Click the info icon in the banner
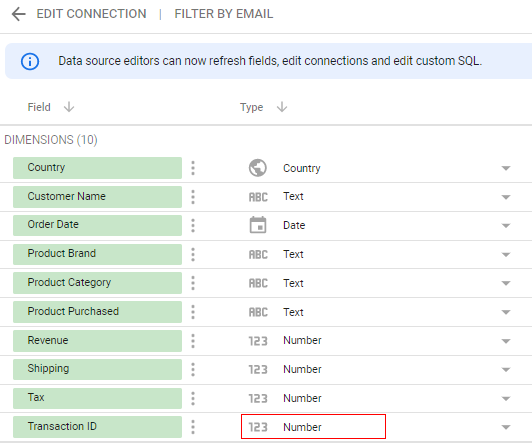 tap(30, 61)
